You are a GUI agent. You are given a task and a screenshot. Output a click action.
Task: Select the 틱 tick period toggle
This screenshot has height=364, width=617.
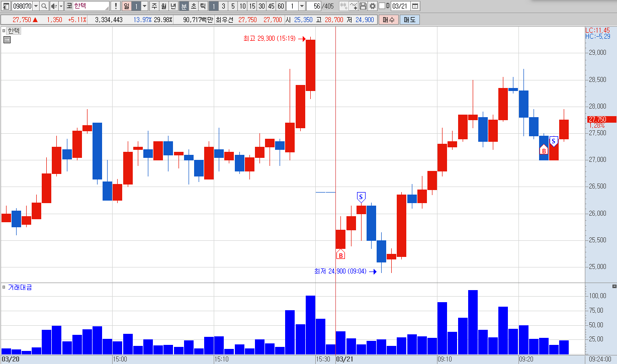pos(203,6)
